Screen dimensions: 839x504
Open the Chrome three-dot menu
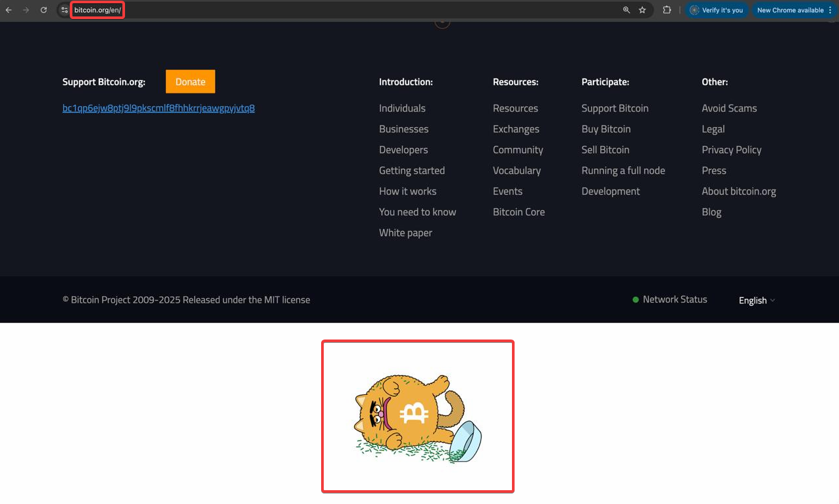click(830, 10)
